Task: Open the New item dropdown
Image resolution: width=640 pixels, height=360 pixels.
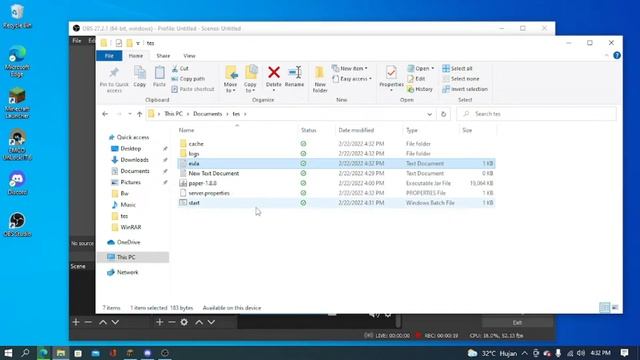Action: pos(350,68)
